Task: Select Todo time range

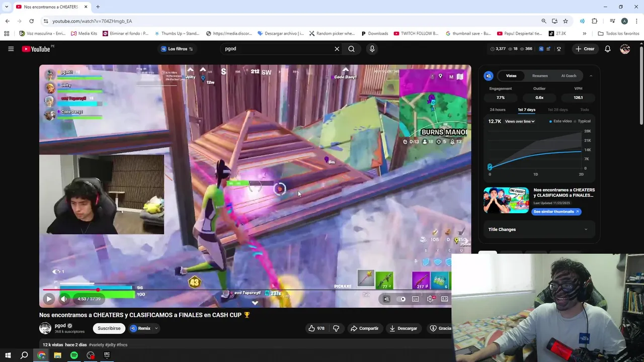Action: tap(584, 110)
